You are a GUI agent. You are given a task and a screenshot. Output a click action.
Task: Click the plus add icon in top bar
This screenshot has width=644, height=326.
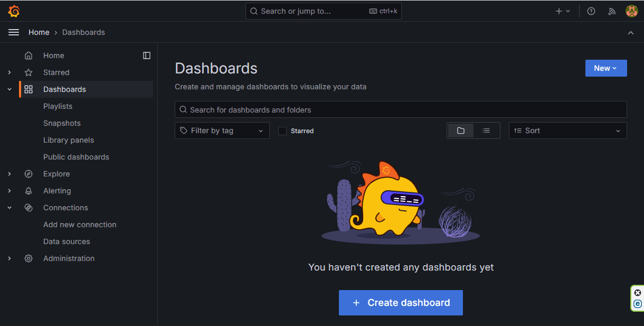tap(559, 11)
